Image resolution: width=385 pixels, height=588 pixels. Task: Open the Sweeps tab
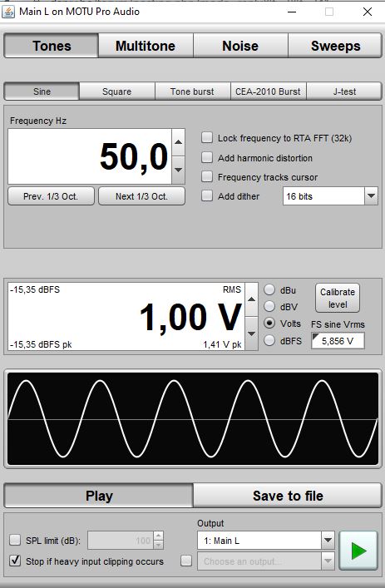(335, 46)
